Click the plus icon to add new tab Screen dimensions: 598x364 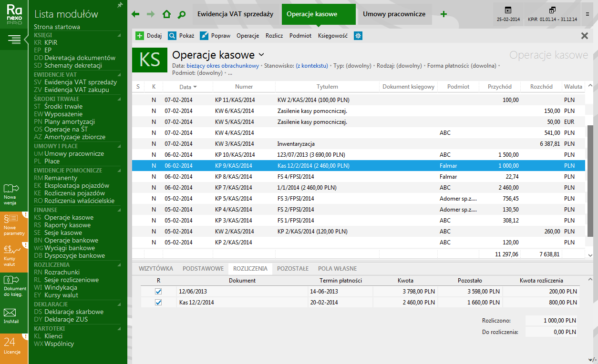[x=443, y=14]
